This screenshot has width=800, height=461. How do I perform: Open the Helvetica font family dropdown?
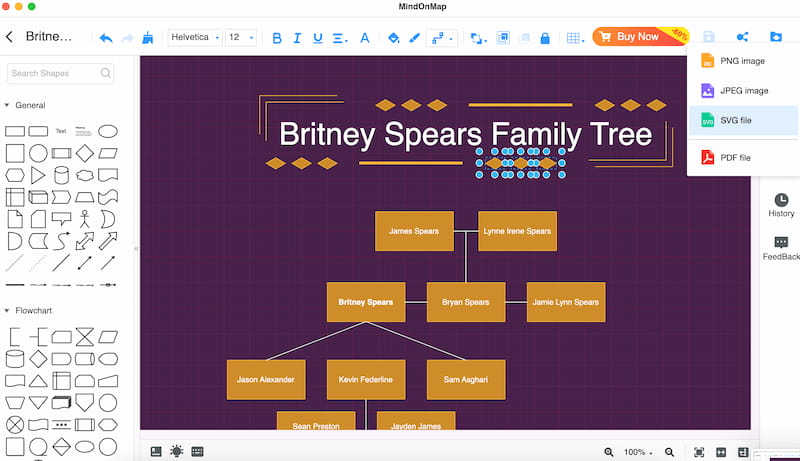[x=195, y=37]
